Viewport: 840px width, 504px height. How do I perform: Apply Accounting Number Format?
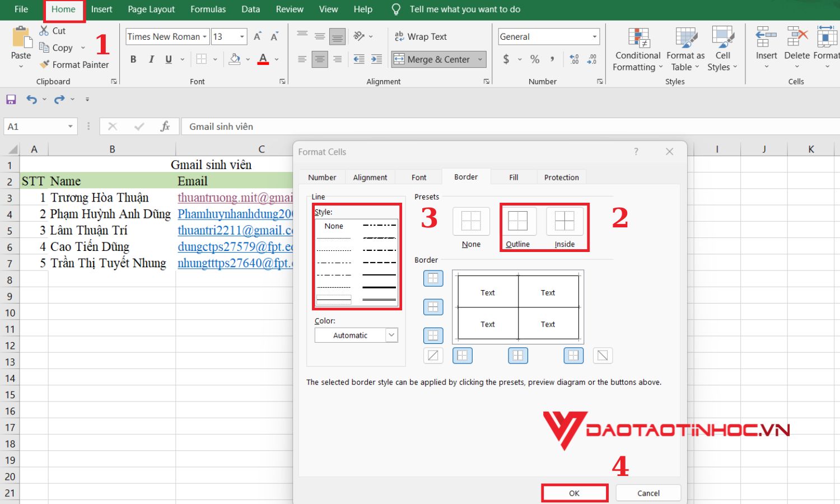point(506,59)
